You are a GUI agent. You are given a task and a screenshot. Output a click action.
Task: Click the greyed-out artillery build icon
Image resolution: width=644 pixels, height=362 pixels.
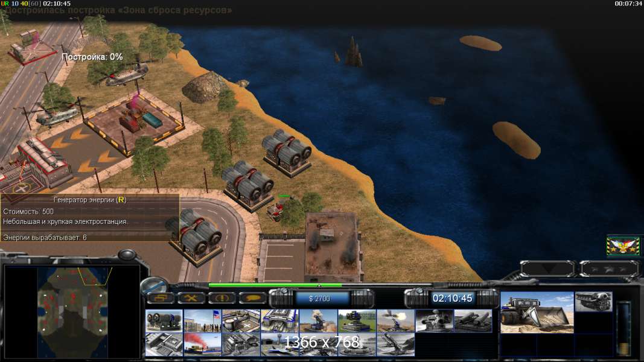pos(395,344)
